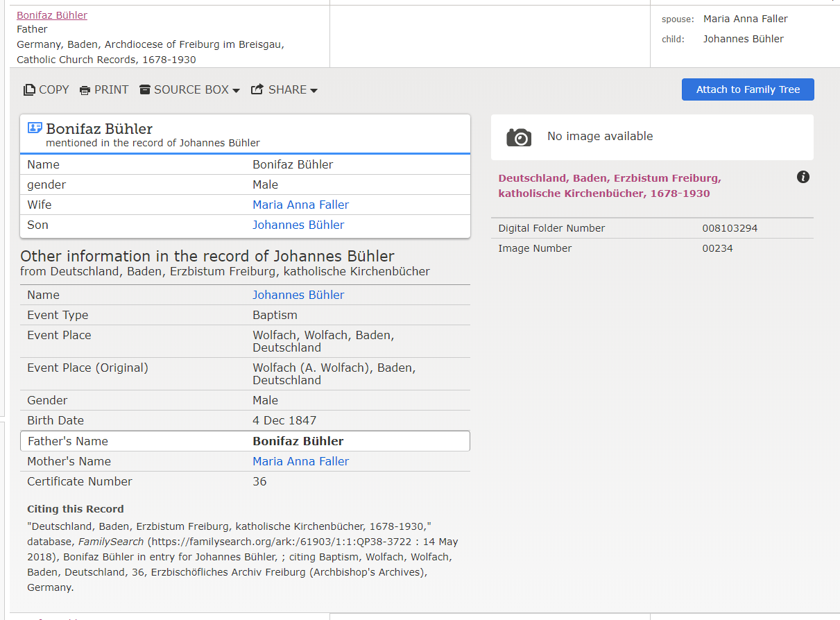
Task: Expand the SHARE dropdown arrow
Action: click(x=314, y=91)
